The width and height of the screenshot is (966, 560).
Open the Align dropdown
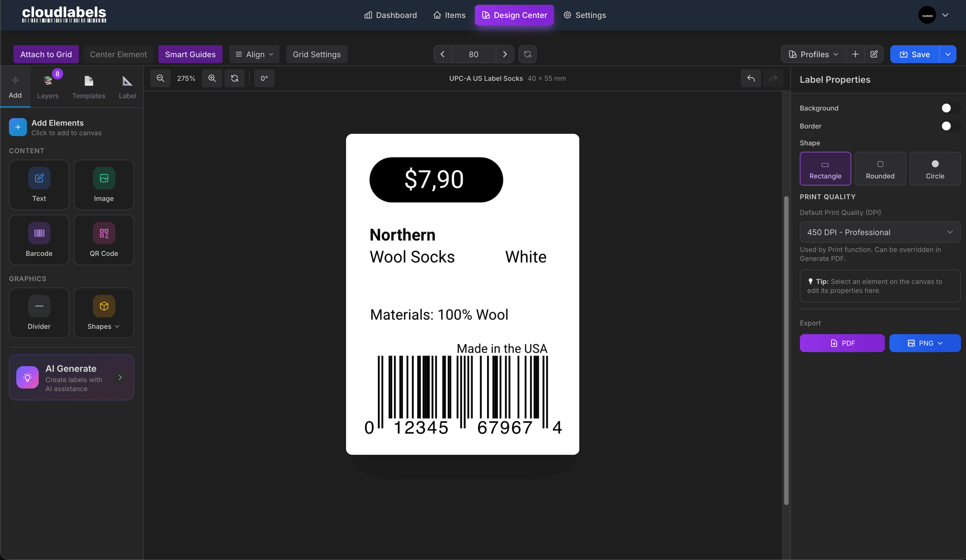254,54
